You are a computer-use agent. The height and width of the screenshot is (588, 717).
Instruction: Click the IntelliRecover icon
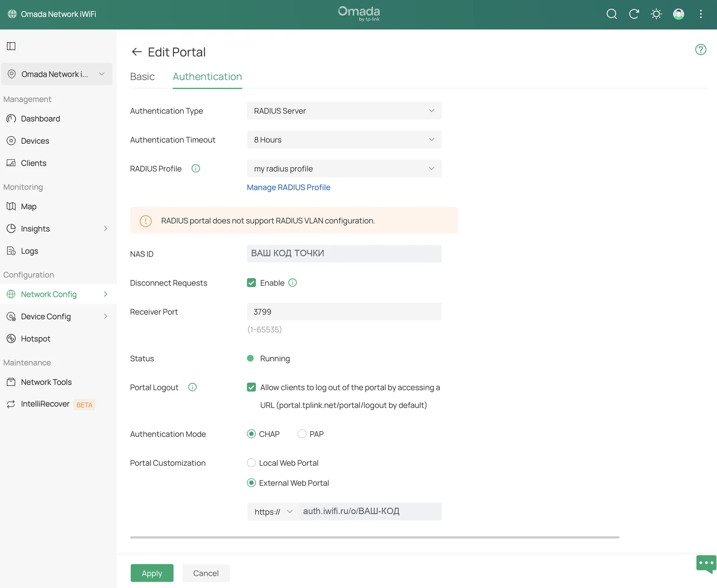tap(11, 404)
